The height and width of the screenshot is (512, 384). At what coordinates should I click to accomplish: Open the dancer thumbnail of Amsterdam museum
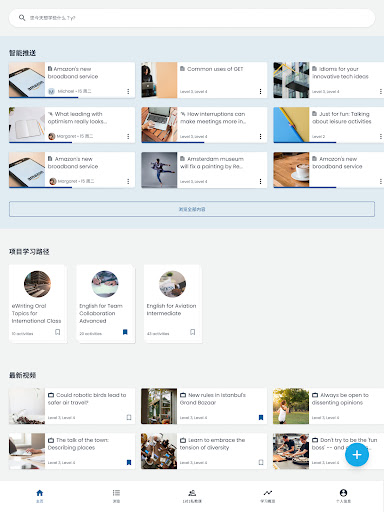click(159, 170)
